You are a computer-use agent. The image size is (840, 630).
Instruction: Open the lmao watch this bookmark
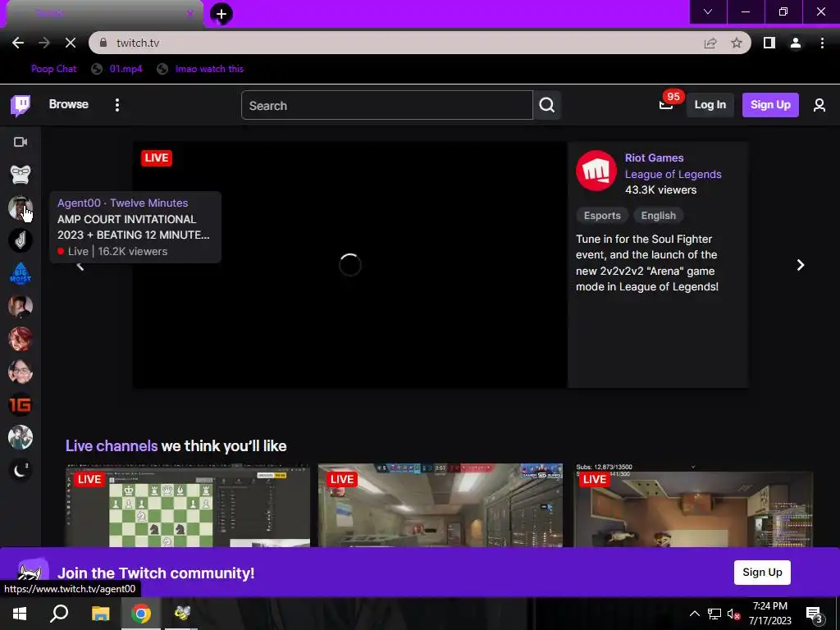tap(200, 69)
